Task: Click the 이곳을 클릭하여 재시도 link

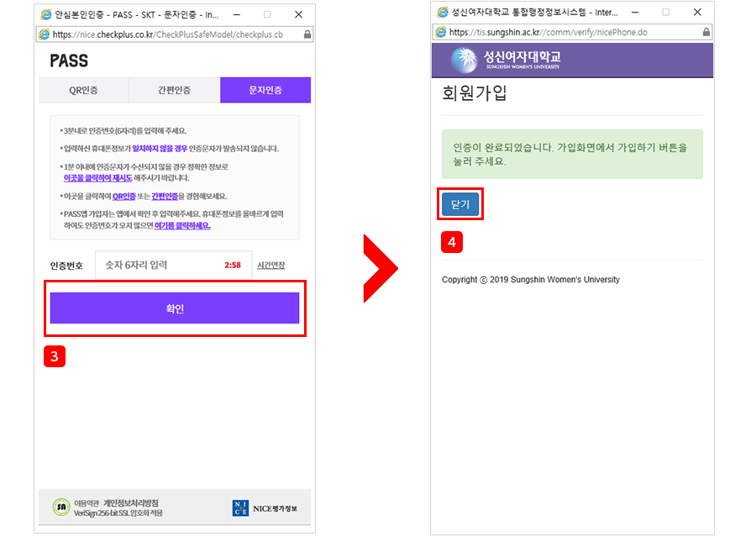Action: (x=97, y=178)
